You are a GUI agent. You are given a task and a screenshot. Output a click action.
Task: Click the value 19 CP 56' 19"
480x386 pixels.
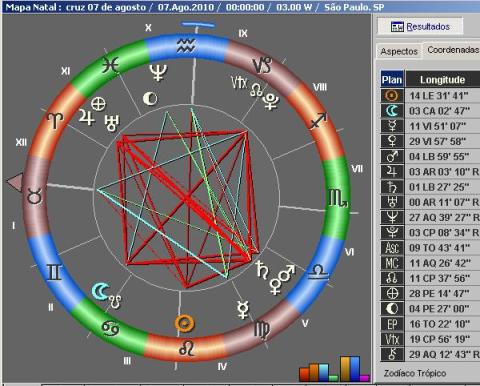click(439, 339)
